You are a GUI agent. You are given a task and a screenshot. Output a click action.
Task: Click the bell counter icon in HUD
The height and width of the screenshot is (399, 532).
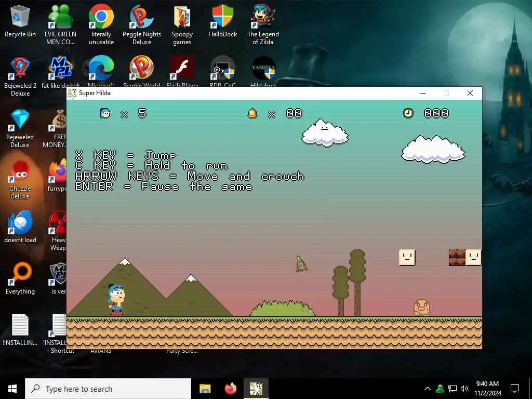252,113
